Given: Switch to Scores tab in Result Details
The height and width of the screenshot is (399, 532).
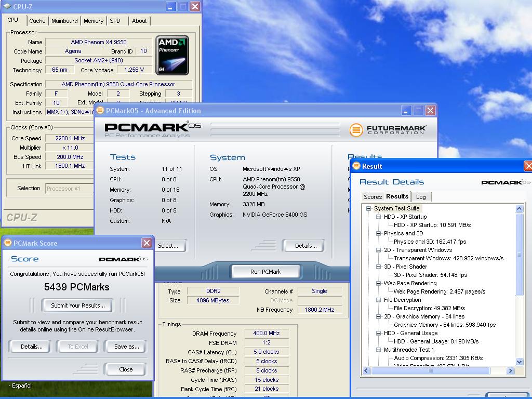Looking at the screenshot, I should (x=373, y=197).
